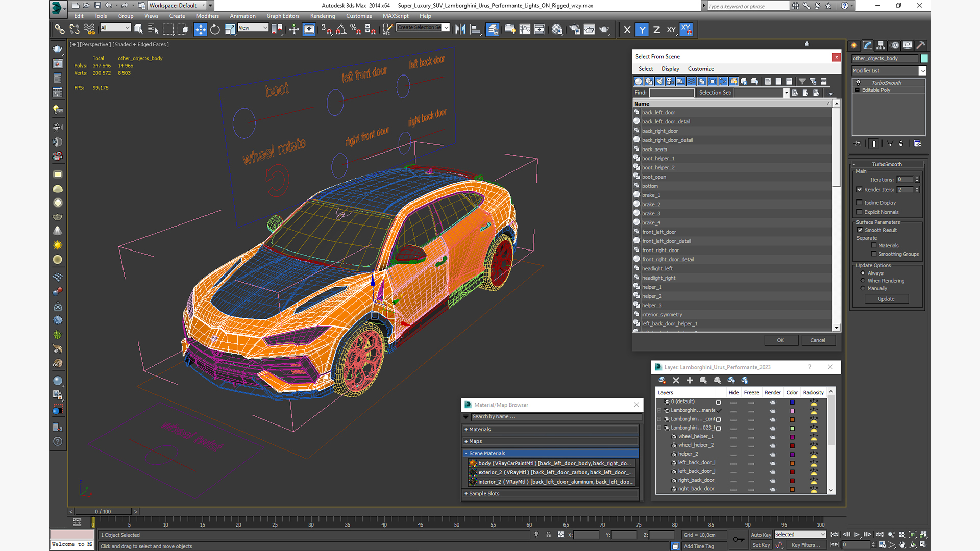
Task: Click the TurboSmooth Update button
Action: click(886, 299)
